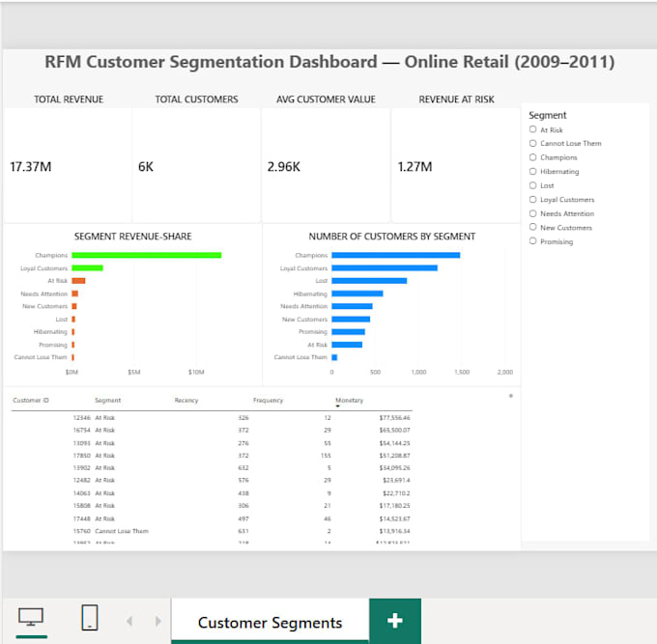The width and height of the screenshot is (657, 644).
Task: Select Cannot Lose Them bar in customers-by-segment chart
Action: point(334,357)
